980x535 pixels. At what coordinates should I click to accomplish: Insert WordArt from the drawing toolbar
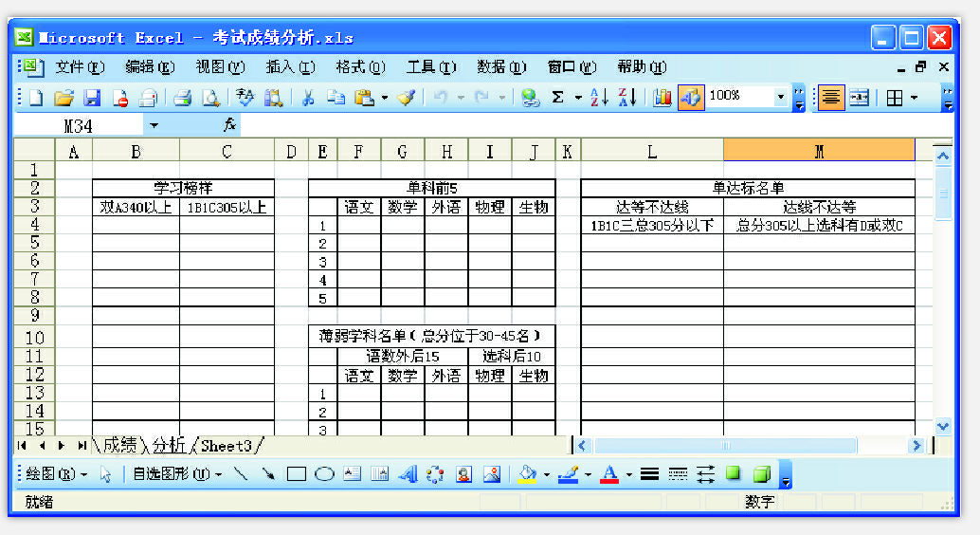[408, 473]
